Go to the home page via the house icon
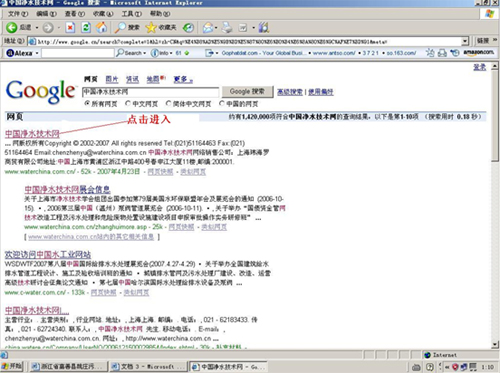The height and width of the screenshot is (373, 500). click(x=102, y=28)
